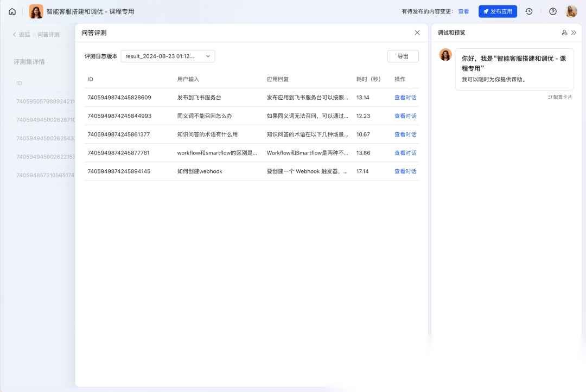This screenshot has width=586, height=392.
Task: Open the 评测日志版本 dropdown
Action: pyautogui.click(x=168, y=56)
